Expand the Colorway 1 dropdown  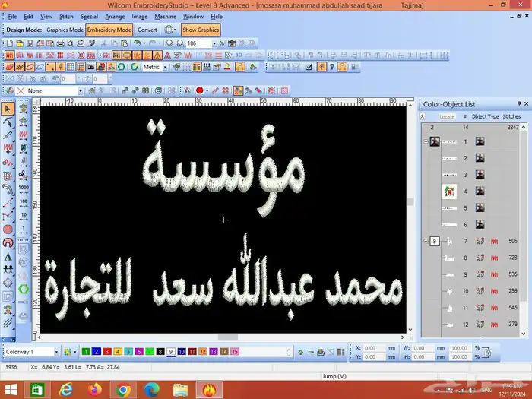tap(56, 352)
